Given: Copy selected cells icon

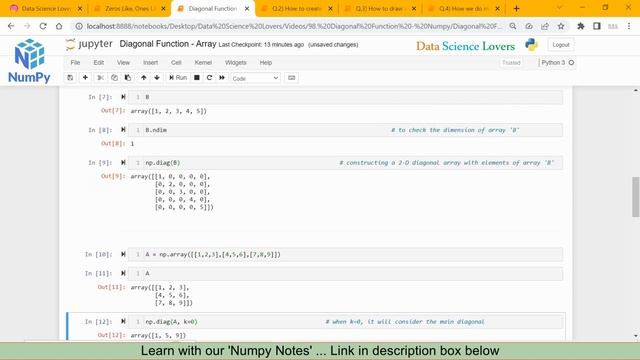Looking at the screenshot, I should tap(114, 78).
